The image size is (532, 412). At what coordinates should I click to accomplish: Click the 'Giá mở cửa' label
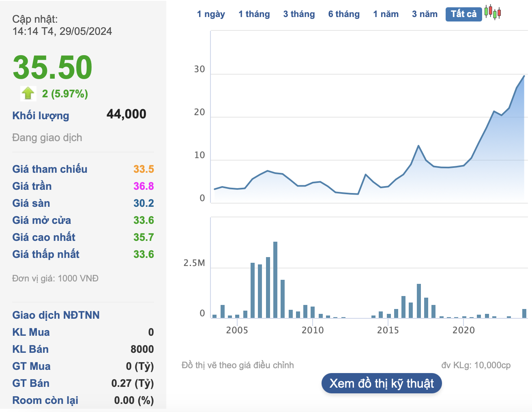[42, 220]
